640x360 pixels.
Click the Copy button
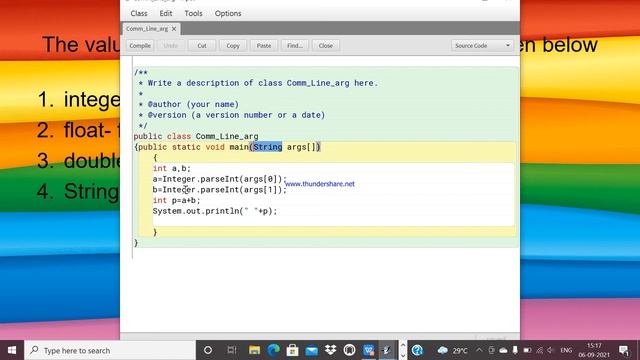[233, 46]
